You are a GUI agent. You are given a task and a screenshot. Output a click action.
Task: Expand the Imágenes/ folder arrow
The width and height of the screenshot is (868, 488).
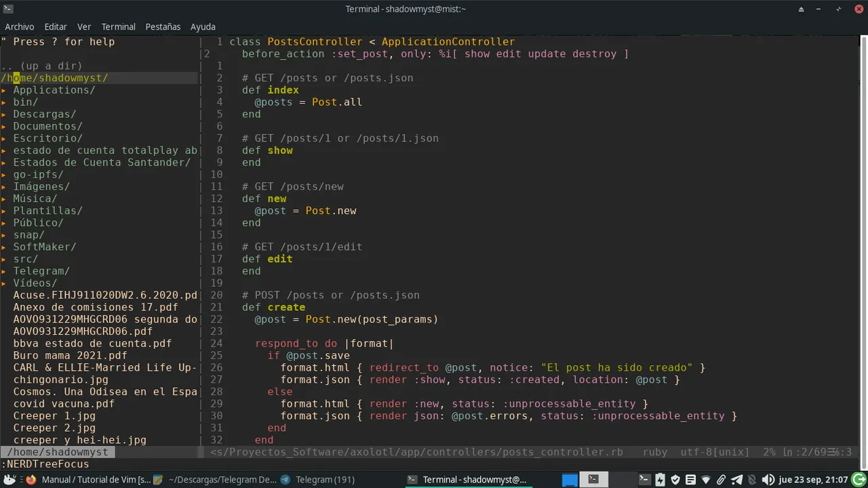(3, 187)
